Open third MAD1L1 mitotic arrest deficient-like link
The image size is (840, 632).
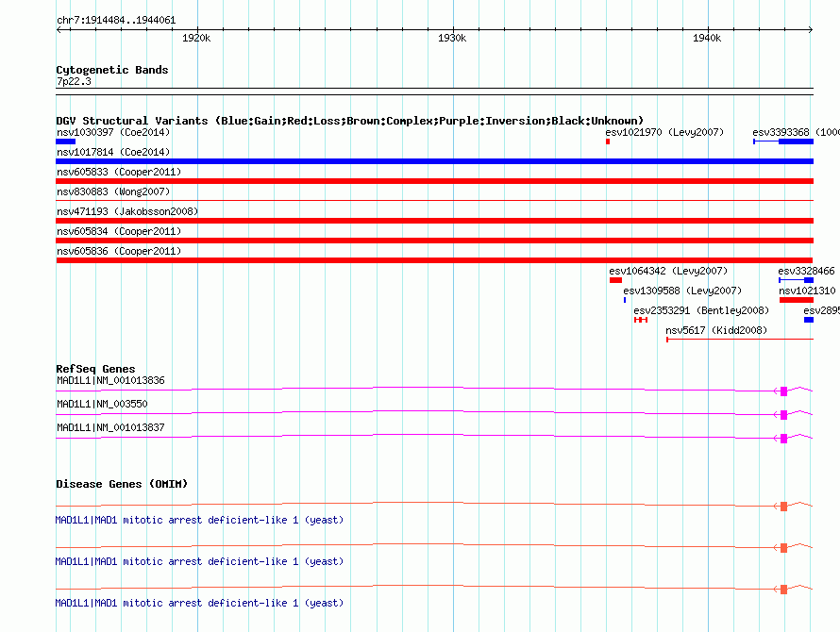[x=199, y=603]
